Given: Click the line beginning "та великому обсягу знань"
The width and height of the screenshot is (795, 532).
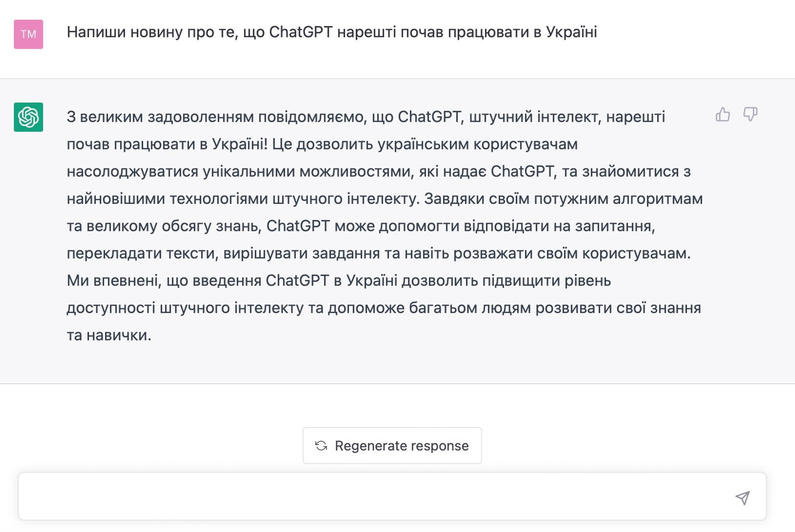Looking at the screenshot, I should point(361,226).
